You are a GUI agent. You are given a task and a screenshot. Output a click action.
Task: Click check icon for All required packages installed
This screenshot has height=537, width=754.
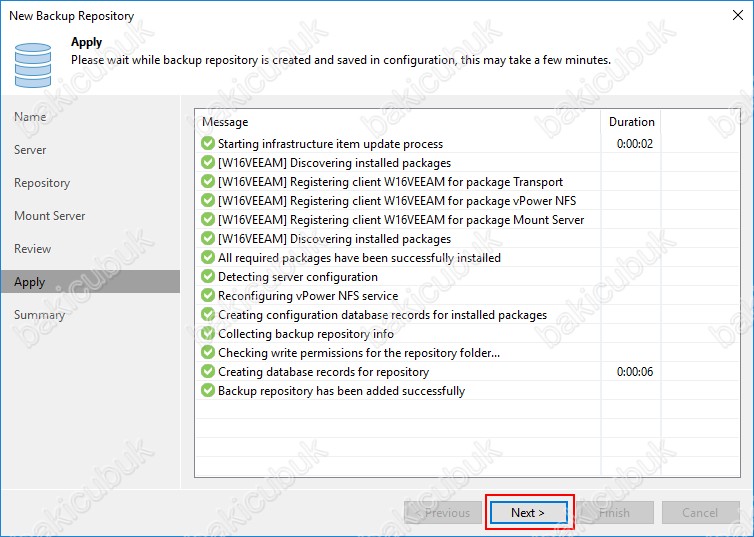click(x=208, y=257)
